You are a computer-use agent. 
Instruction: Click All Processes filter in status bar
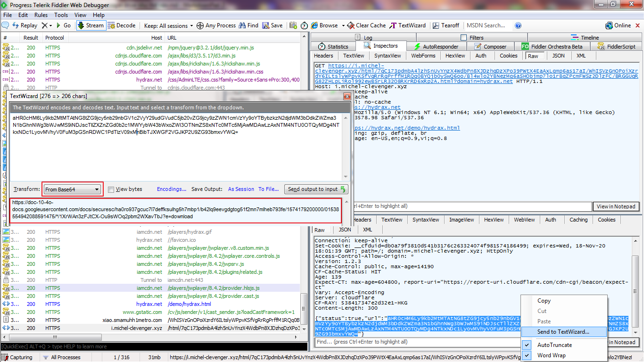pyautogui.click(x=61, y=357)
